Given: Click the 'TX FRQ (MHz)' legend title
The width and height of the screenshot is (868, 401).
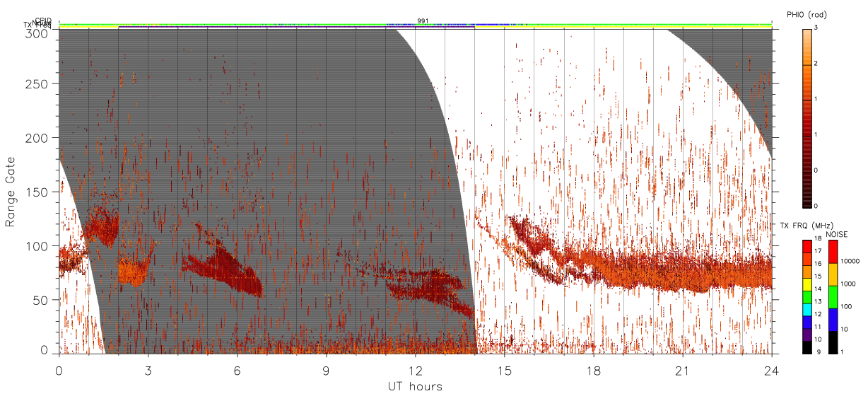Looking at the screenshot, I should [x=807, y=226].
